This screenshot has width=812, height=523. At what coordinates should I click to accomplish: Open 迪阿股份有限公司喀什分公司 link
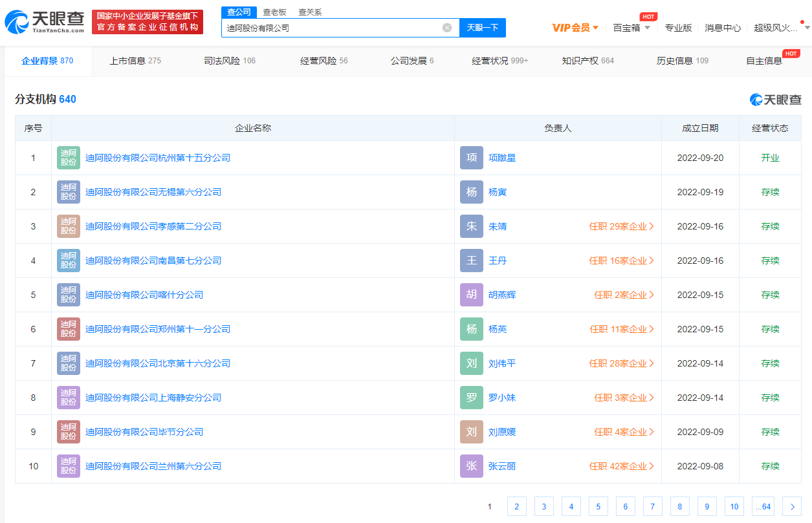144,295
